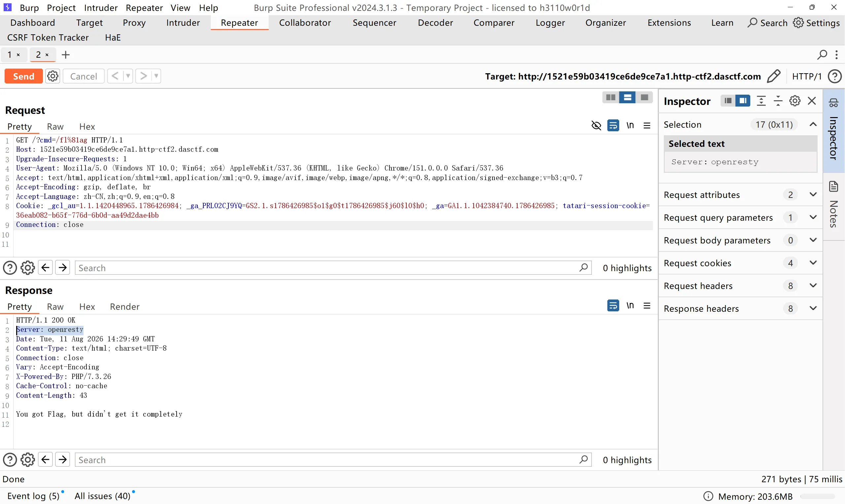This screenshot has width=845, height=504.
Task: Open the response editor hamburger menu
Action: click(647, 306)
